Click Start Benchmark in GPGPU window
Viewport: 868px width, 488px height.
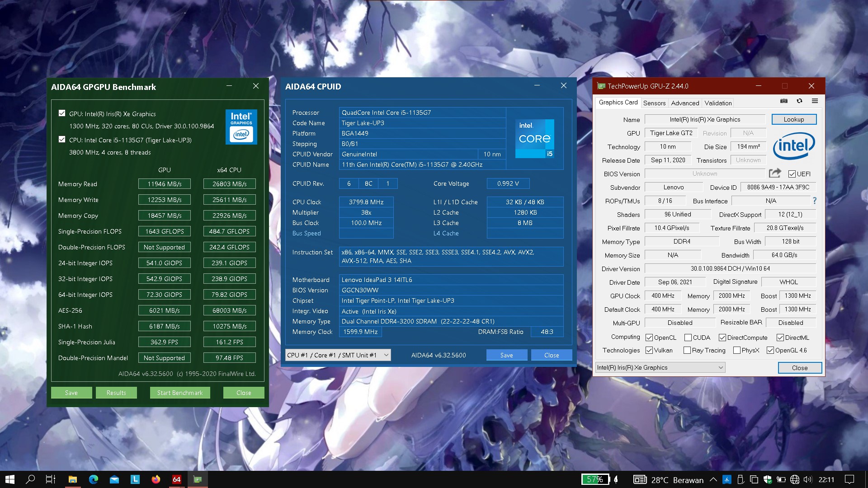[180, 393]
